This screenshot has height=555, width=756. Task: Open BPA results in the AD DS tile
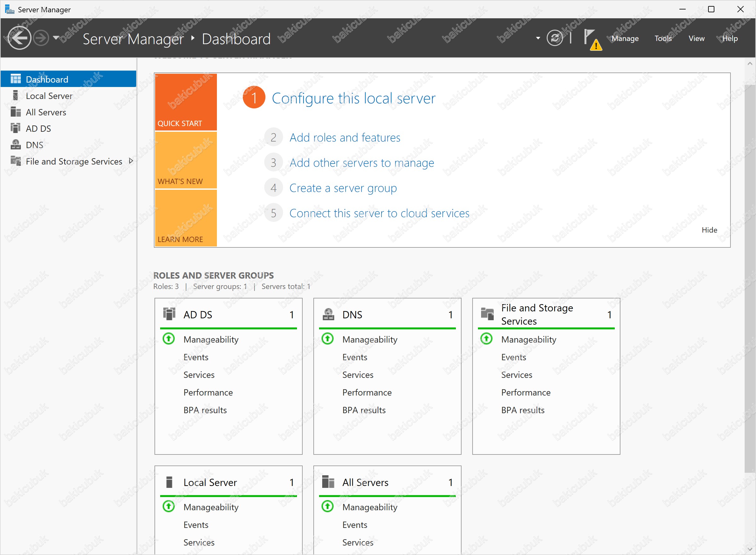(205, 410)
